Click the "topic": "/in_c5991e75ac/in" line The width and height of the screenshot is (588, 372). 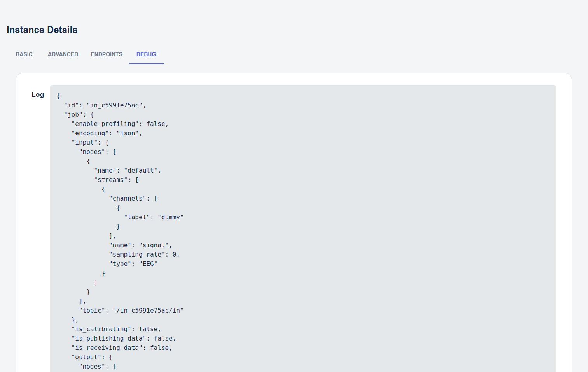131,311
